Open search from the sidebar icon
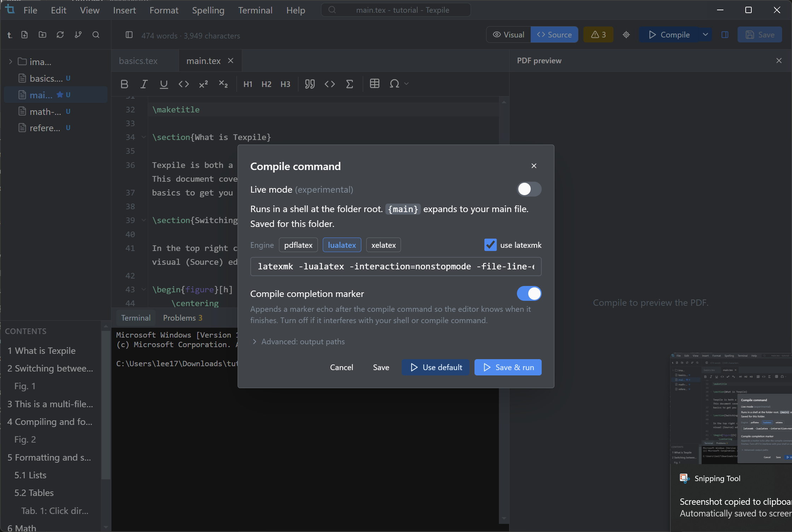Image resolution: width=792 pixels, height=532 pixels. (x=96, y=35)
